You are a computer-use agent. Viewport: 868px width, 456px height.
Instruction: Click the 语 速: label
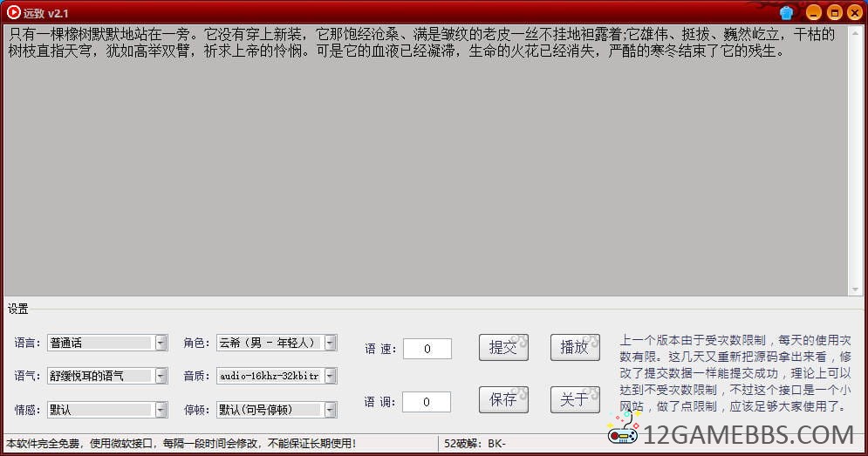pyautogui.click(x=380, y=349)
